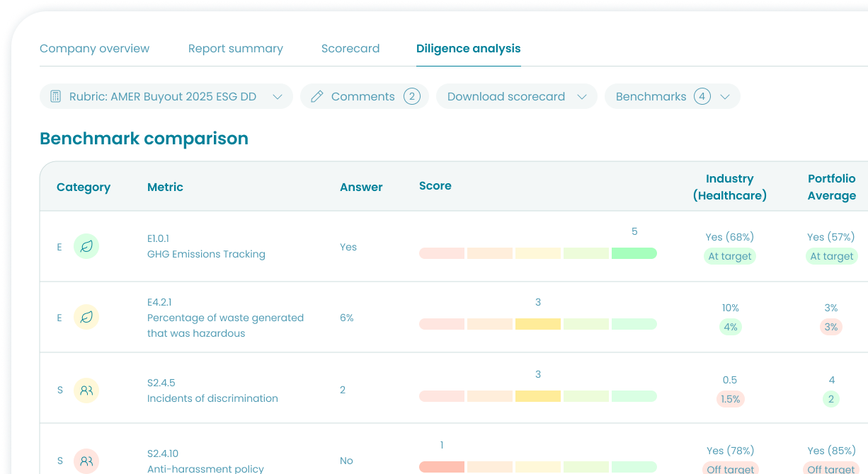Click the At target badge under Yes (68%)
The image size is (868, 474).
pos(730,256)
